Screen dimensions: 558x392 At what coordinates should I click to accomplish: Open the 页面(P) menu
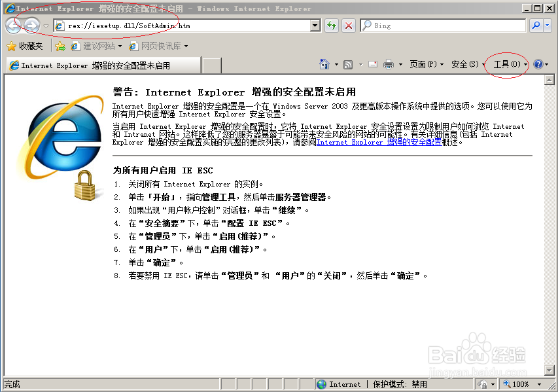(427, 64)
